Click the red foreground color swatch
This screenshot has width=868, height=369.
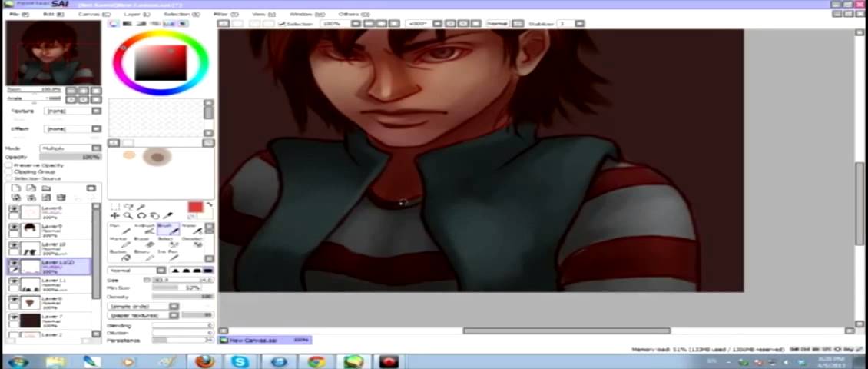pos(195,208)
